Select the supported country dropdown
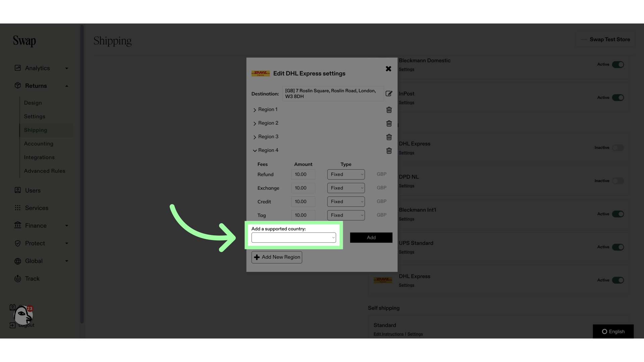644x362 pixels. pos(294,238)
